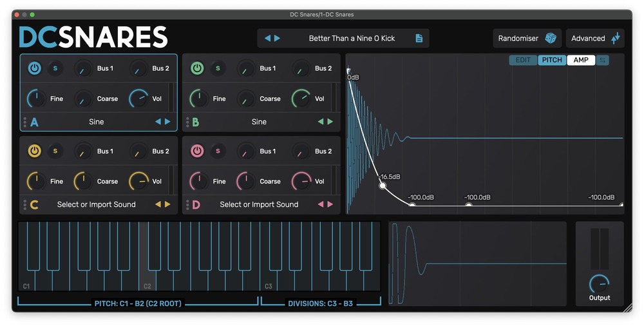Click the Advanced button

tap(595, 38)
